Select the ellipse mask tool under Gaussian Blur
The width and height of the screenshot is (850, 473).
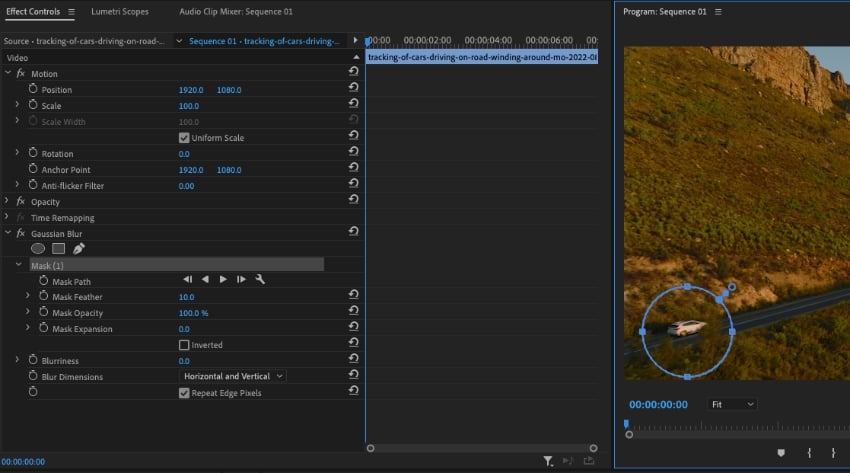(x=38, y=249)
